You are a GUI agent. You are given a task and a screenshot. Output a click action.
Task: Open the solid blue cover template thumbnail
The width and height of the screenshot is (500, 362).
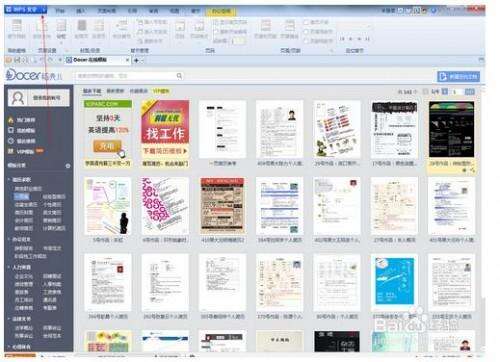point(394,282)
